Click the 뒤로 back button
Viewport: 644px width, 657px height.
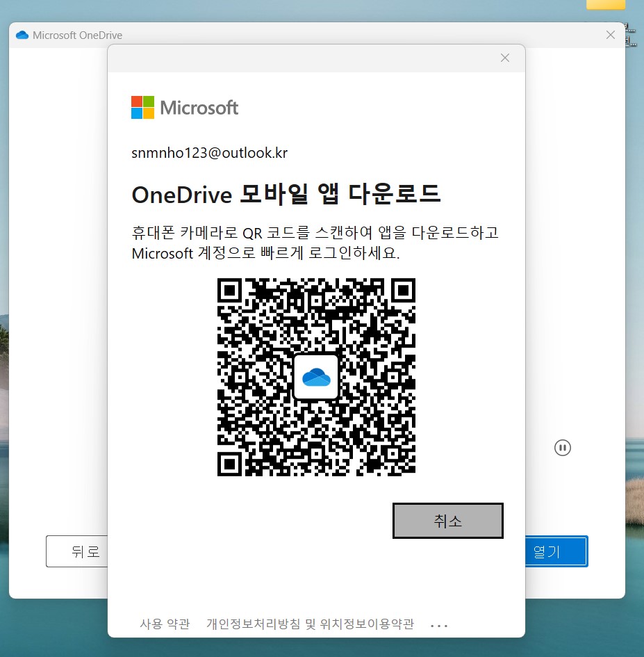click(77, 551)
